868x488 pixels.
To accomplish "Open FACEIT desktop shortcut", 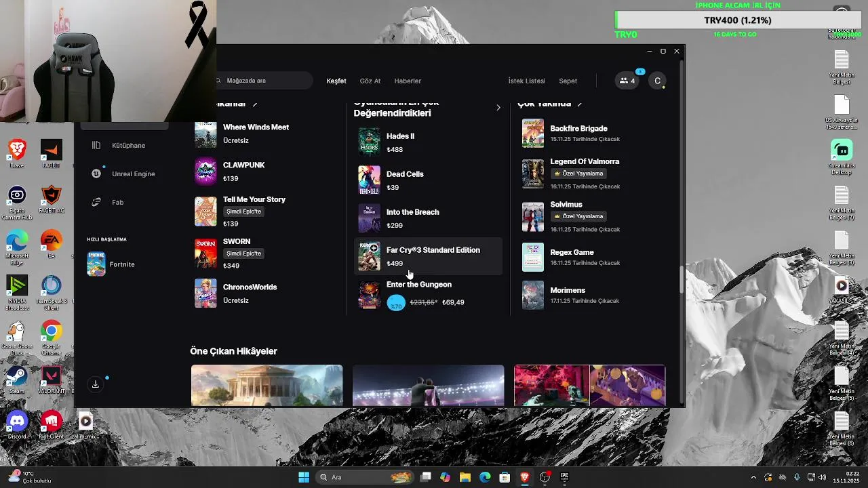I will [51, 154].
